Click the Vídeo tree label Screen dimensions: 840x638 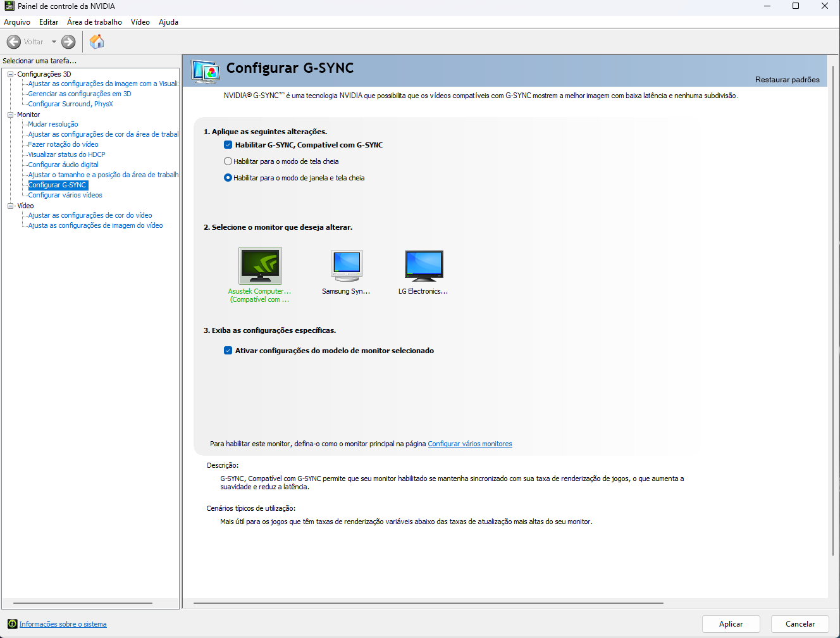click(26, 206)
